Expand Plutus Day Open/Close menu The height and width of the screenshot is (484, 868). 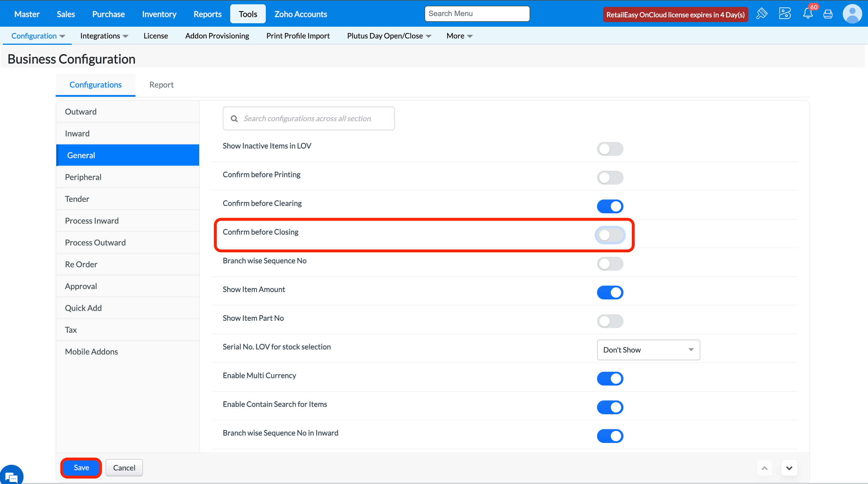pos(389,36)
